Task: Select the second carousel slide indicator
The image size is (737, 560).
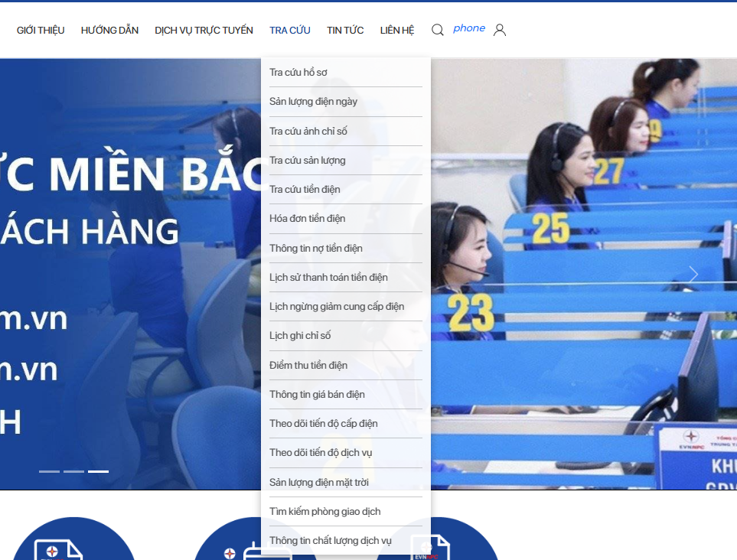Action: (73, 471)
